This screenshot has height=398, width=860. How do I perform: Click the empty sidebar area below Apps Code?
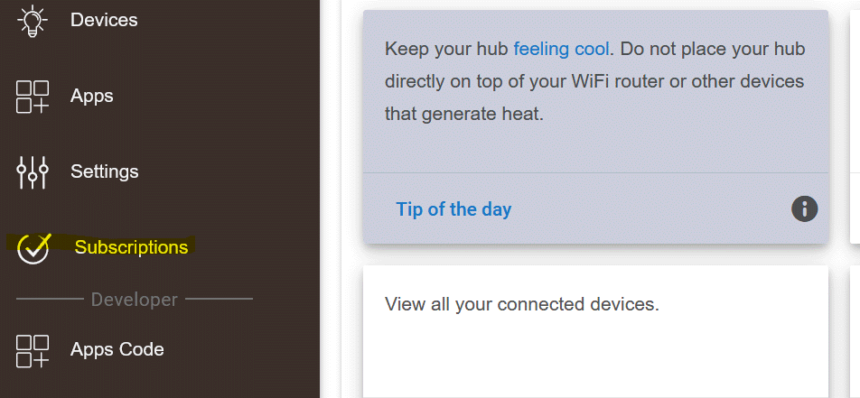(159, 385)
